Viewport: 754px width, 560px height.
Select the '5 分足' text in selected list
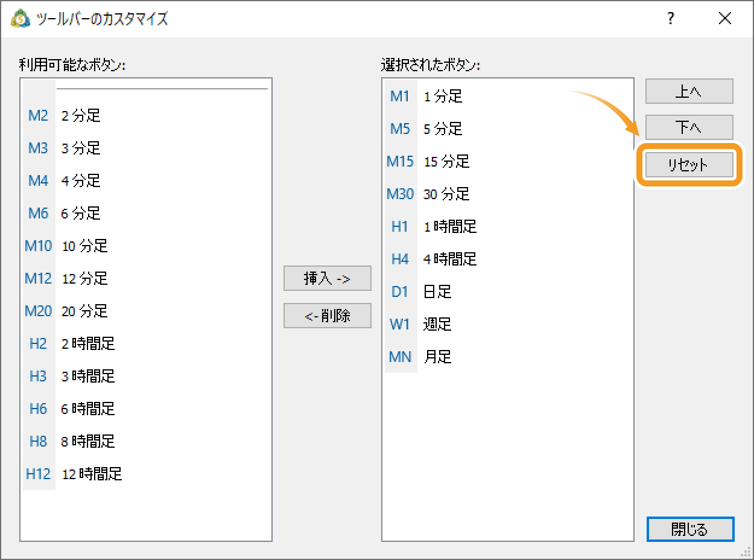click(x=443, y=129)
